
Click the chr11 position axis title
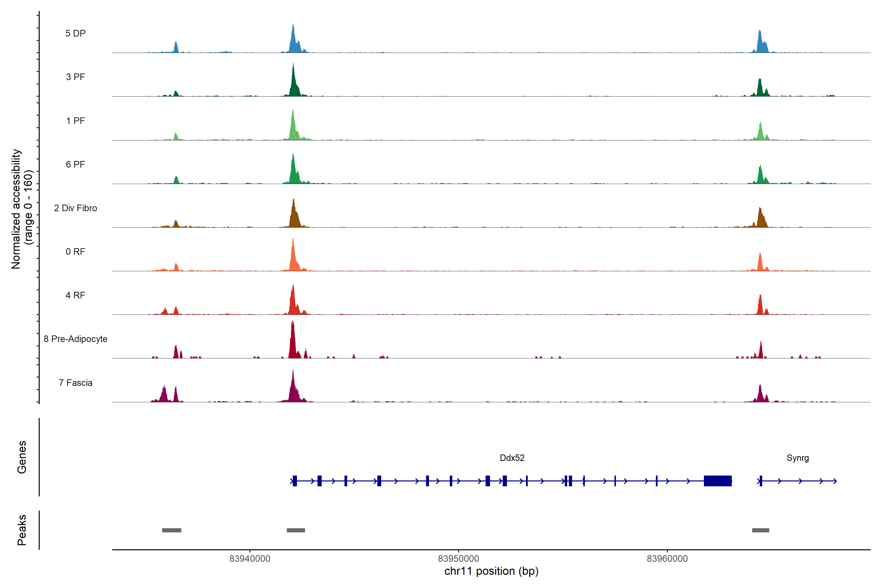(x=491, y=571)
